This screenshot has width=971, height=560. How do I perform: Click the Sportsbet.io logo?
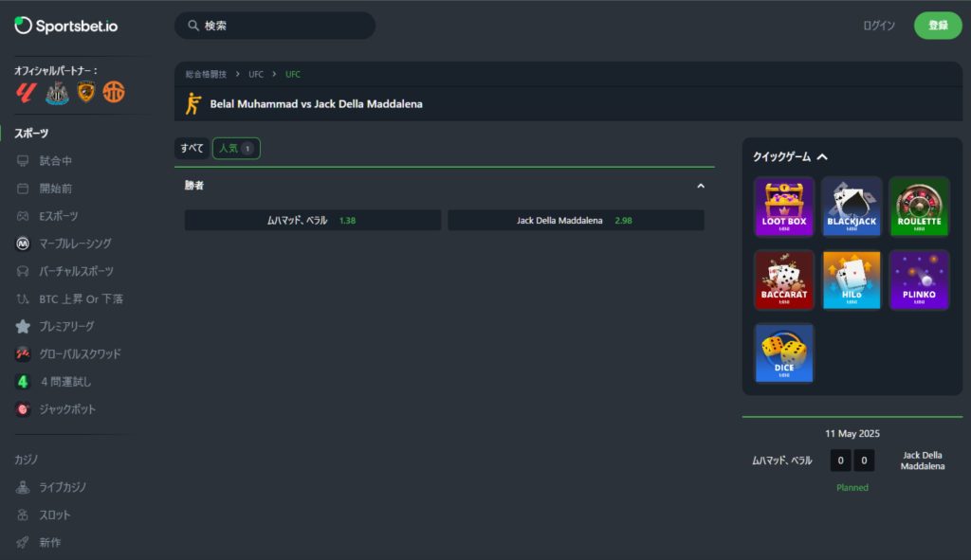coord(66,26)
